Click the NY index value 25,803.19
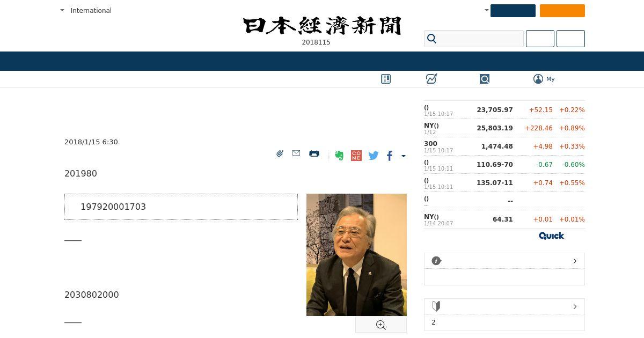 point(495,128)
